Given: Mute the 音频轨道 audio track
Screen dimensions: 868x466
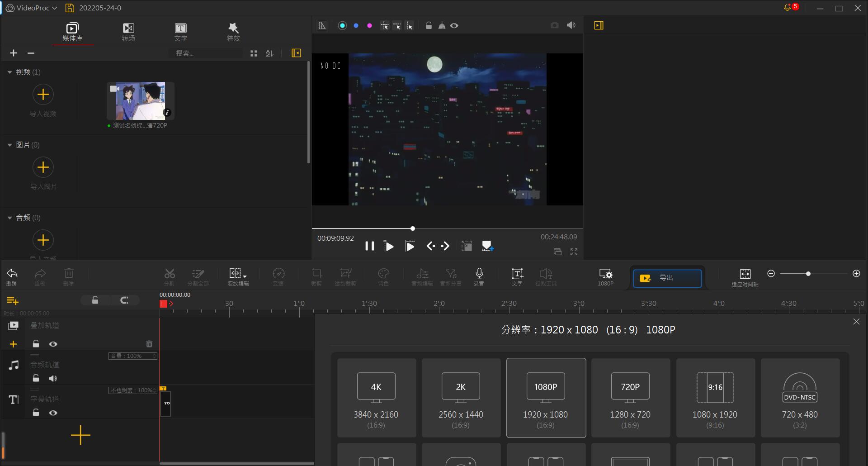Looking at the screenshot, I should (53, 379).
